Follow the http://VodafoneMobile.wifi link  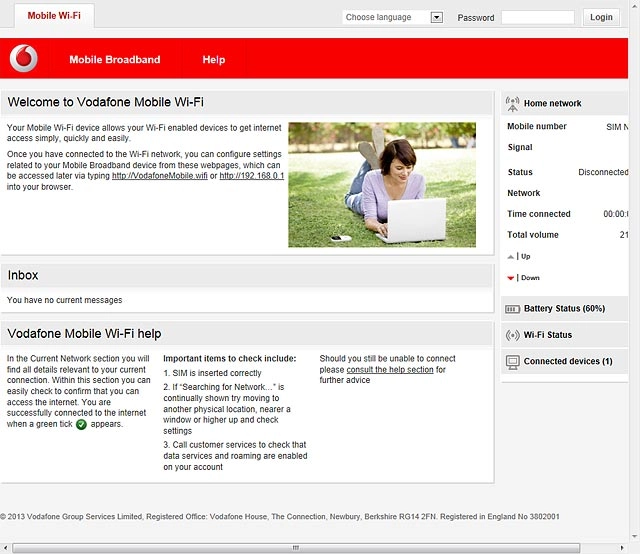[160, 176]
